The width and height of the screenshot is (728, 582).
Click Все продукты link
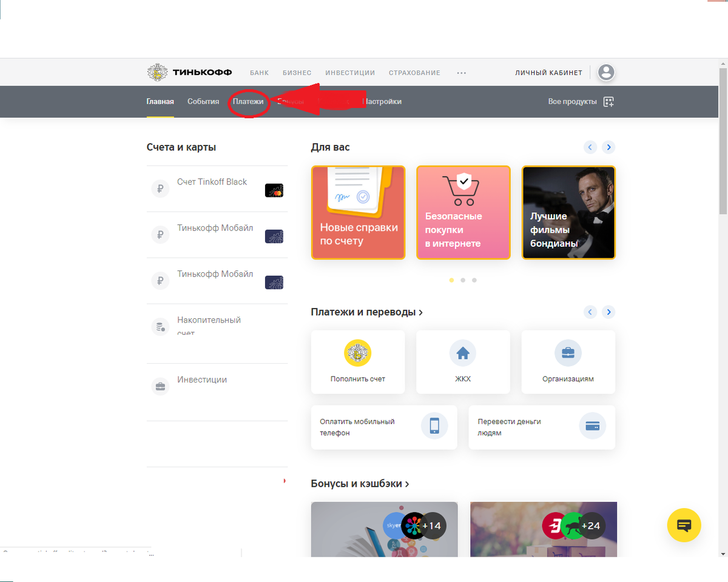coord(572,102)
